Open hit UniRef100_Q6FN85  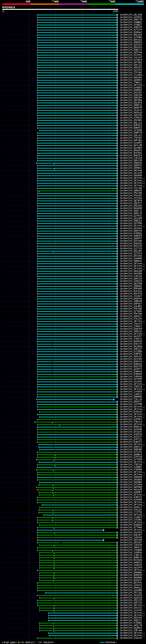131,487
